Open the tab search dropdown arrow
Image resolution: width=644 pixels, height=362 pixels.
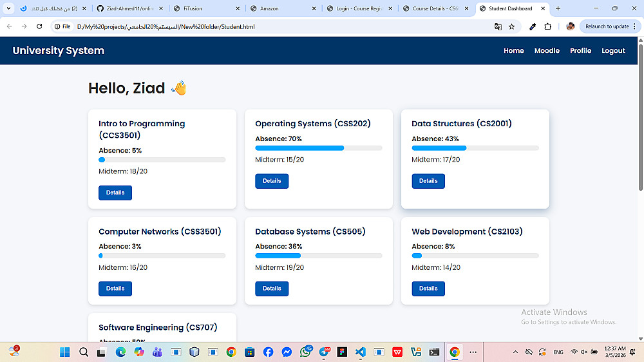click(8, 8)
